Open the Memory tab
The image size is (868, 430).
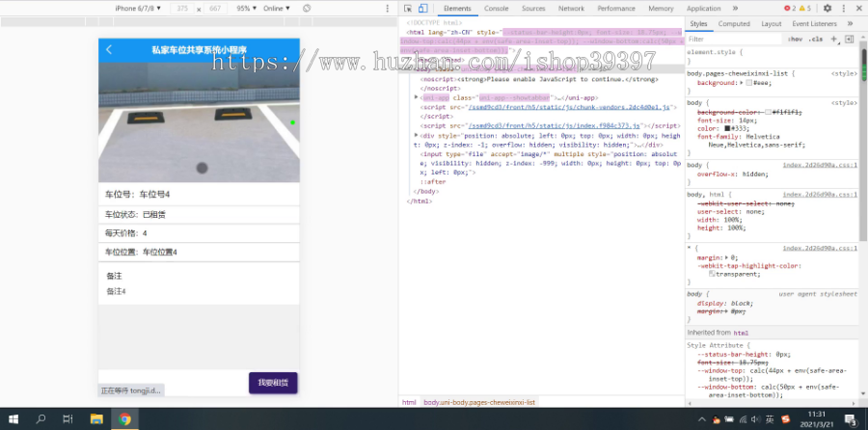pos(661,9)
